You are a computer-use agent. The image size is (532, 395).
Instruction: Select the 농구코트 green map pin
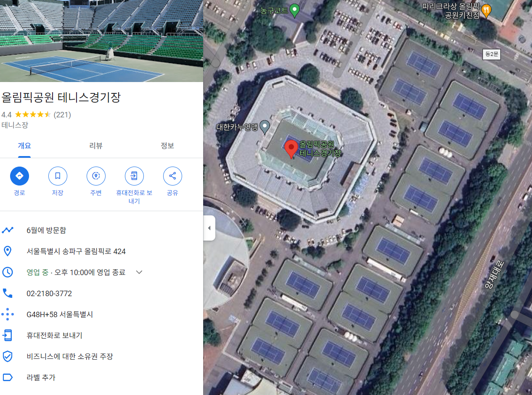click(295, 11)
